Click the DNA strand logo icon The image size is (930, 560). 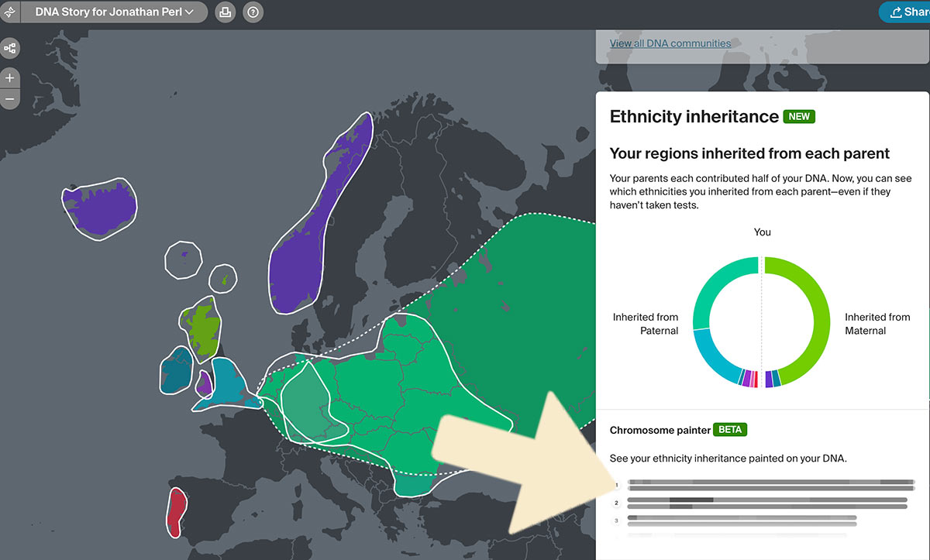pos(10,12)
